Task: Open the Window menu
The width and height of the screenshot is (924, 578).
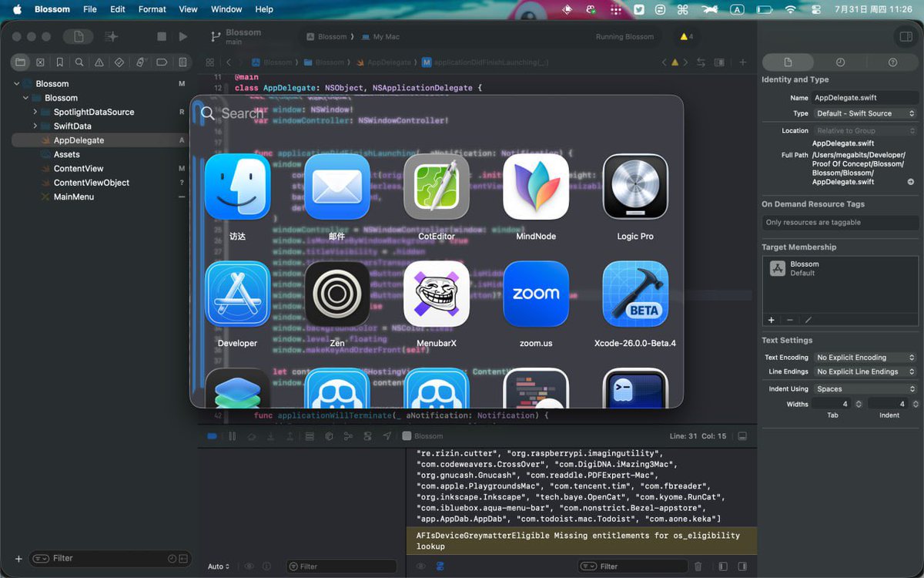Action: point(226,9)
